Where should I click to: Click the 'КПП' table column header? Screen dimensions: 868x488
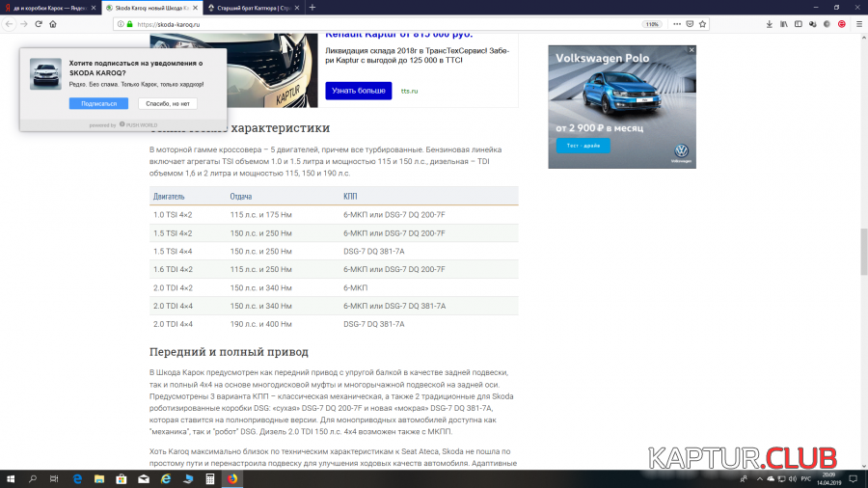tap(350, 197)
